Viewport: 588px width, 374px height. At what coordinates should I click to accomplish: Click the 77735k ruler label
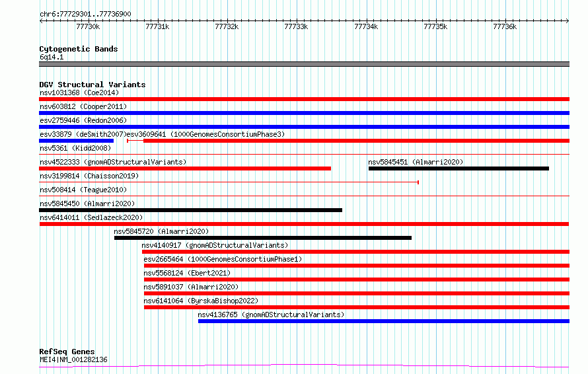point(436,26)
